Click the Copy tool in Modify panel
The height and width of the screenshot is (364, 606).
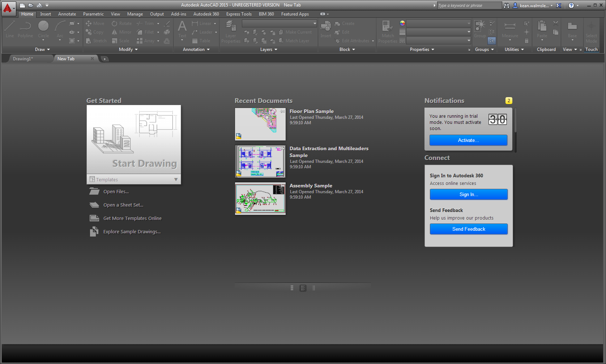pos(95,32)
